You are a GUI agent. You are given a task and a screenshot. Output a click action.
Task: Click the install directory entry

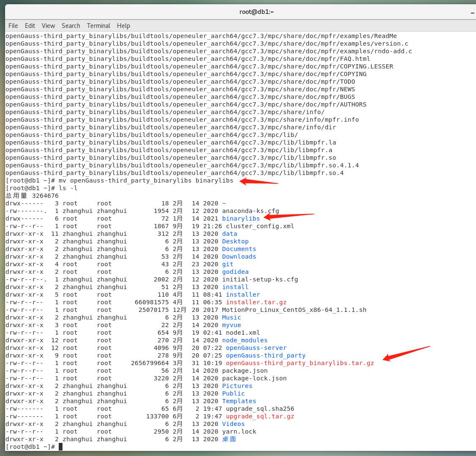click(235, 287)
